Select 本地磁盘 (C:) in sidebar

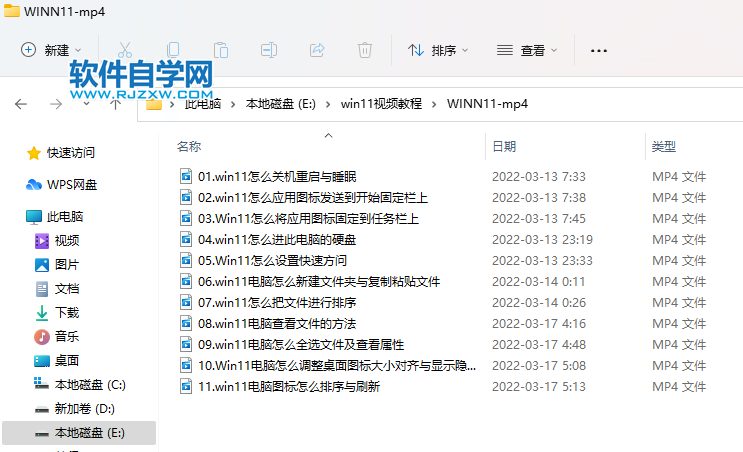click(90, 384)
